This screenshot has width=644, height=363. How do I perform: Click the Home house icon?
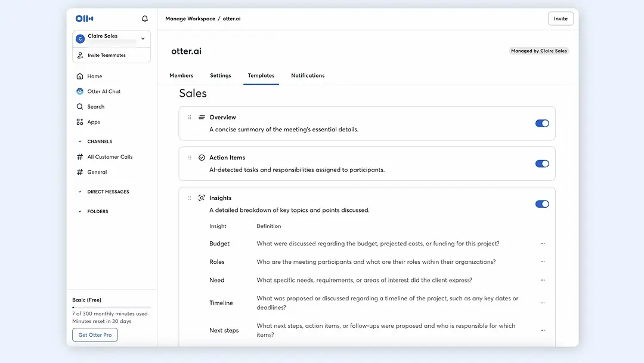click(80, 76)
